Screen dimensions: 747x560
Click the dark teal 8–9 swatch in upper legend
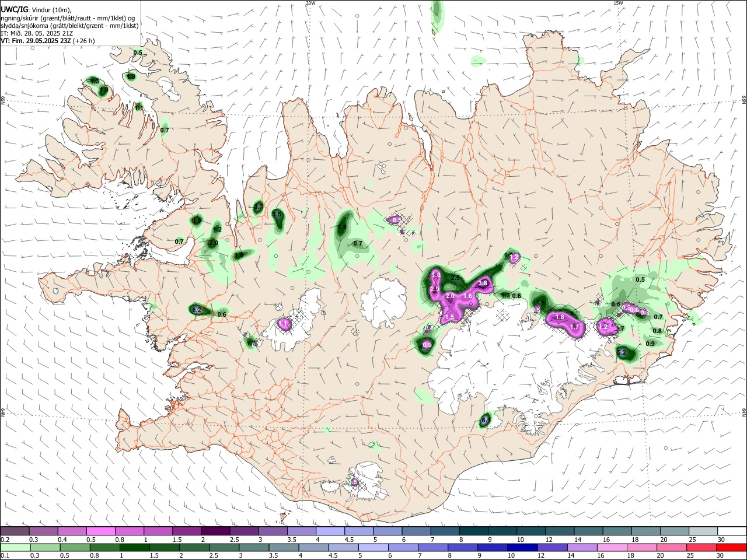pyautogui.click(x=474, y=531)
